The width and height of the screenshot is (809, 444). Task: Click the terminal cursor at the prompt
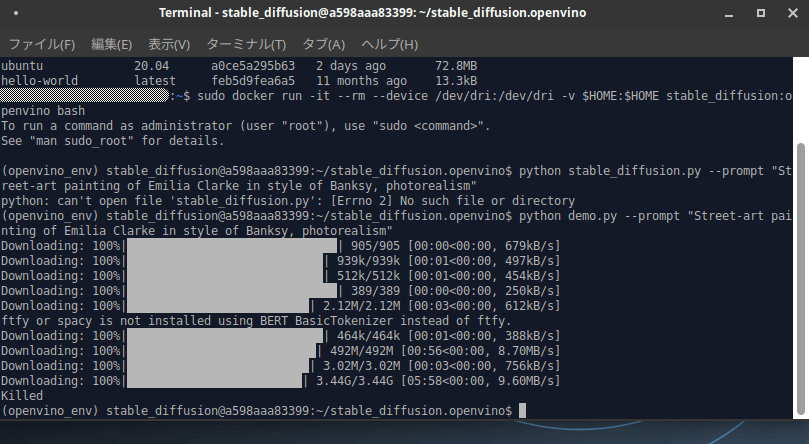[x=522, y=411]
